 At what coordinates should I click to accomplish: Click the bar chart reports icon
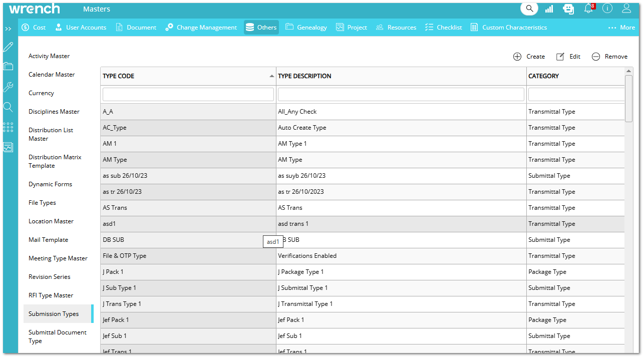pos(549,9)
